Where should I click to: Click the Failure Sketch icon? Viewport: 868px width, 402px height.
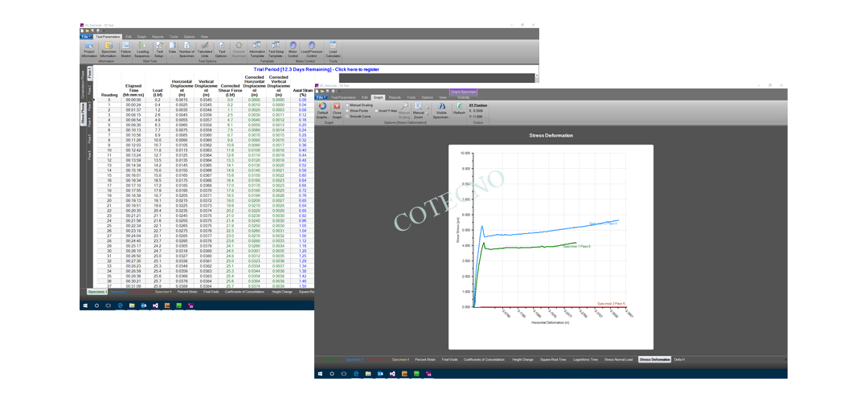click(125, 50)
